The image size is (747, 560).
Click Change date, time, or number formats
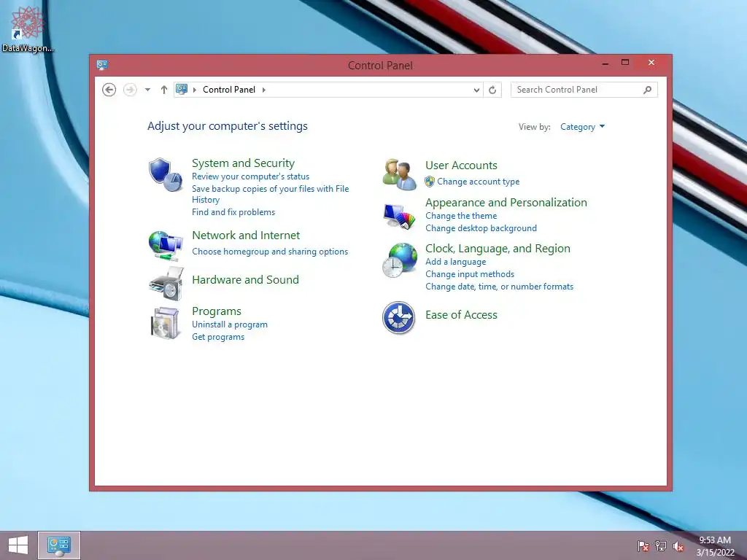coord(499,286)
